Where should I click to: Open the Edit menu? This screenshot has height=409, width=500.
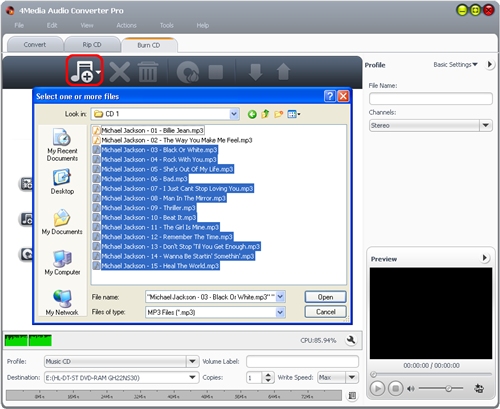52,25
